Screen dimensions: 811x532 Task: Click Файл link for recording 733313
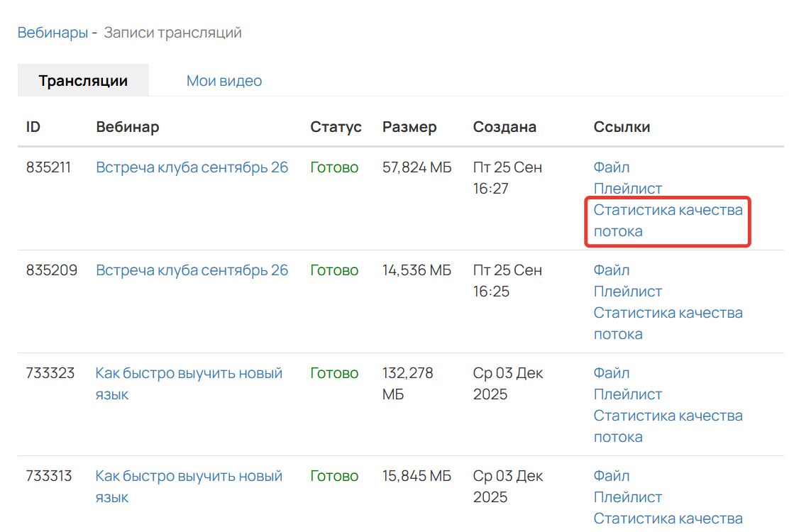tap(612, 476)
